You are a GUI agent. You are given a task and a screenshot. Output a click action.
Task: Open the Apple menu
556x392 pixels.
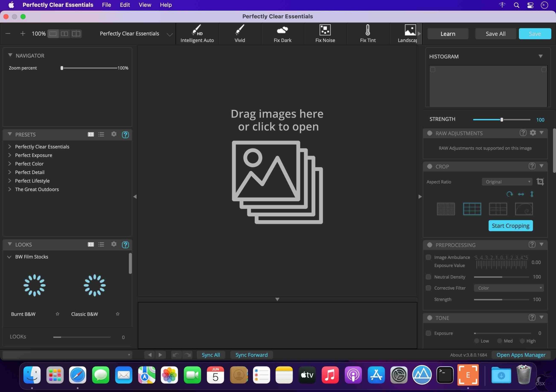click(11, 5)
